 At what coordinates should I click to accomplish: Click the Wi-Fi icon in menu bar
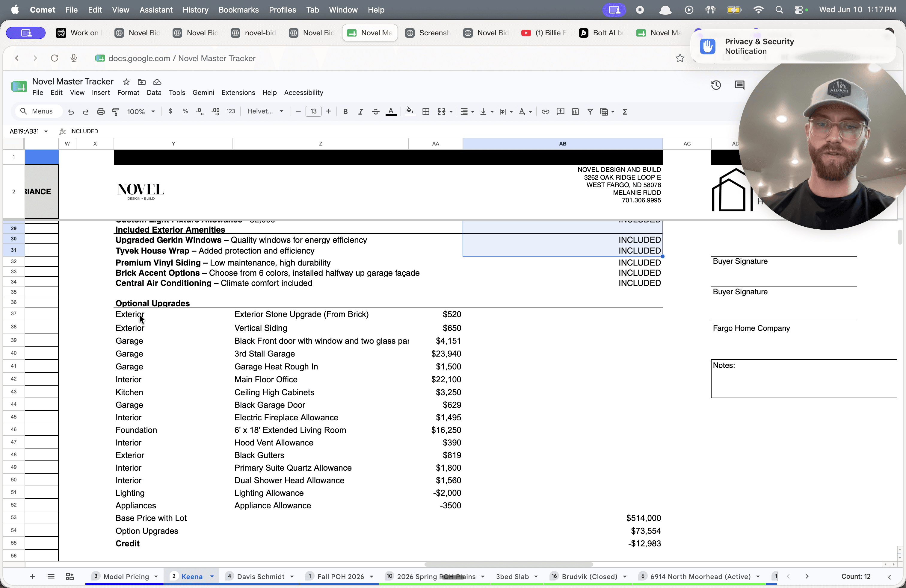click(758, 10)
